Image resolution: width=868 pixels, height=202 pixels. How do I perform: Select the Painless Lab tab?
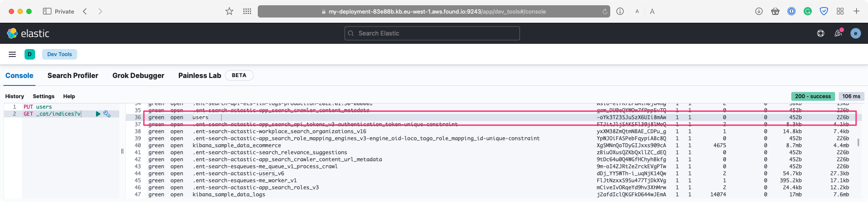coord(199,75)
